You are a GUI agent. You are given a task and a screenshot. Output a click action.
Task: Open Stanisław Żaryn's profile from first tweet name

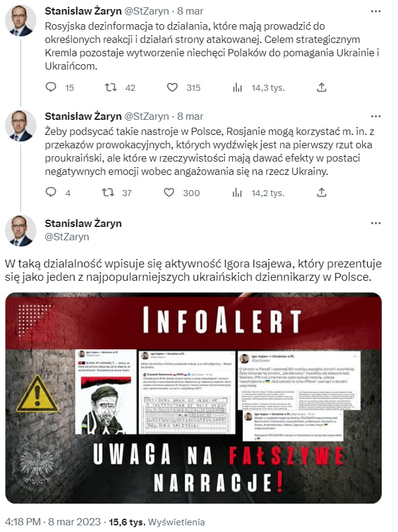point(83,11)
